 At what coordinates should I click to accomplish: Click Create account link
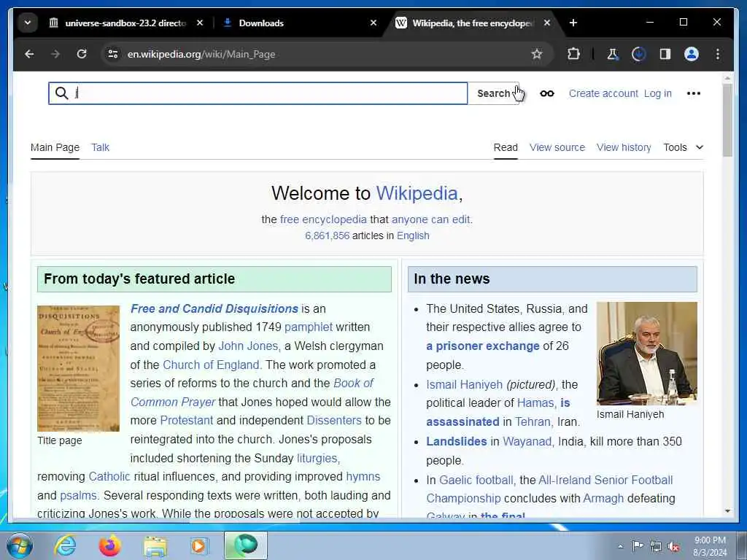pos(603,93)
